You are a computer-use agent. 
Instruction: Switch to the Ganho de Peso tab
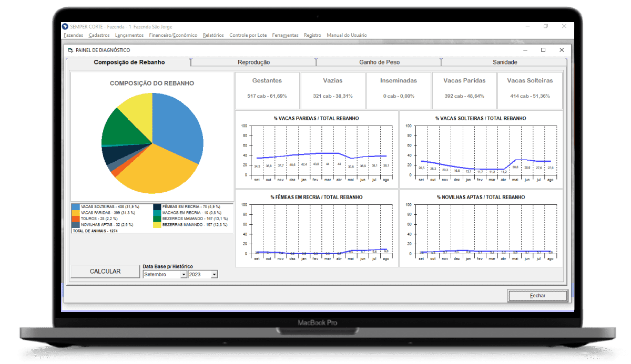point(379,62)
